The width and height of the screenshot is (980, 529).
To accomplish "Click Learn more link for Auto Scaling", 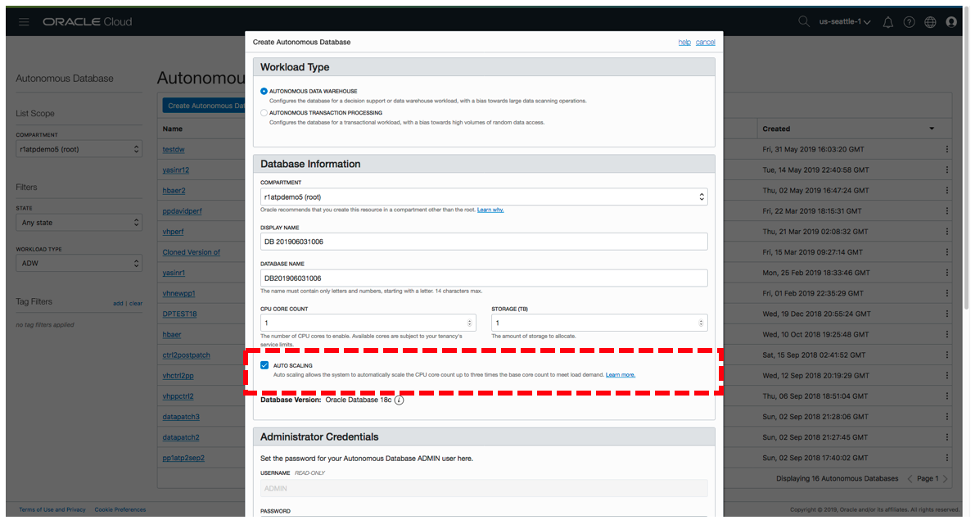I will [x=620, y=375].
